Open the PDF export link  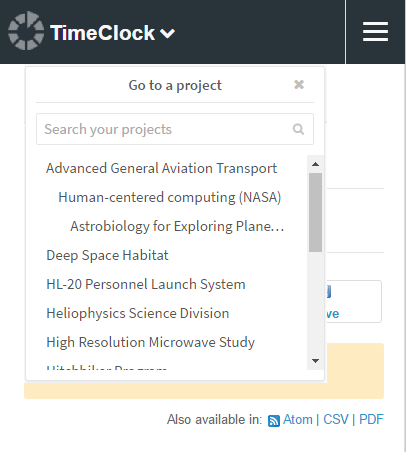371,419
